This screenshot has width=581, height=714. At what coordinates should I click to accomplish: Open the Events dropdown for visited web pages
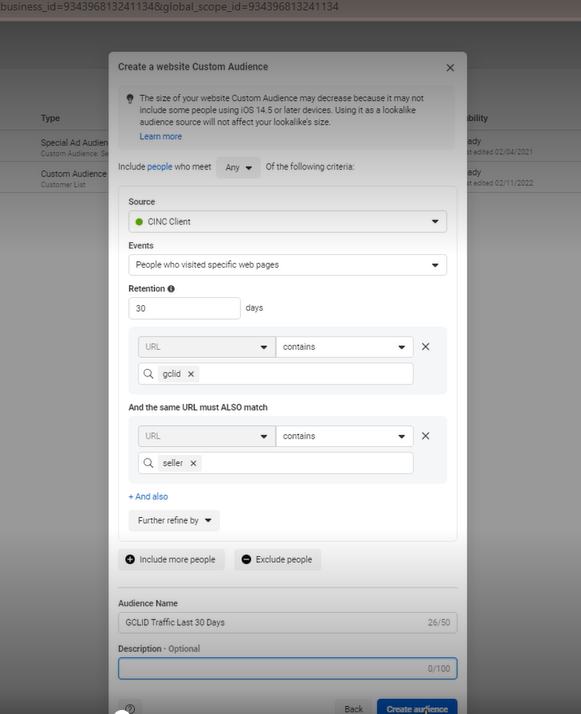coord(287,265)
